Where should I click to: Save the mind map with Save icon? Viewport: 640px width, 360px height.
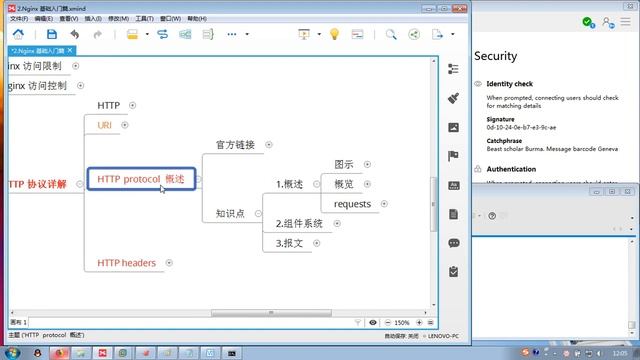(52, 34)
